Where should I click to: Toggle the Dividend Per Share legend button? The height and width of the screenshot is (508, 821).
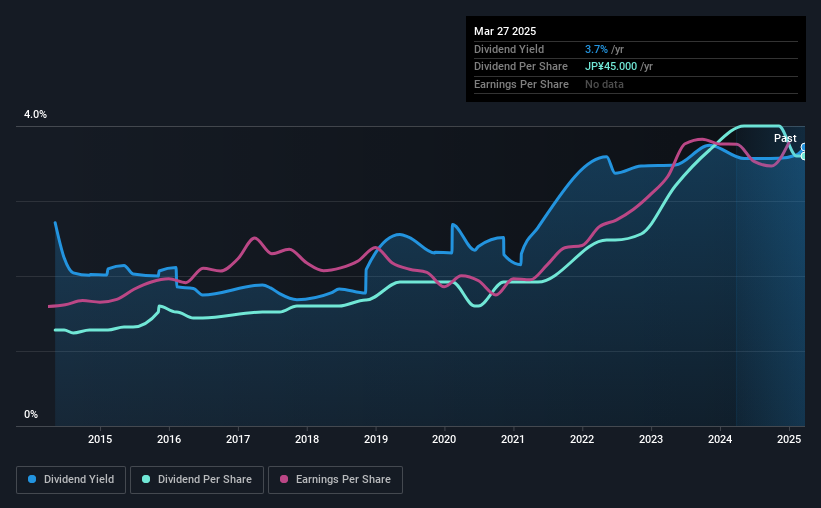[x=197, y=480]
